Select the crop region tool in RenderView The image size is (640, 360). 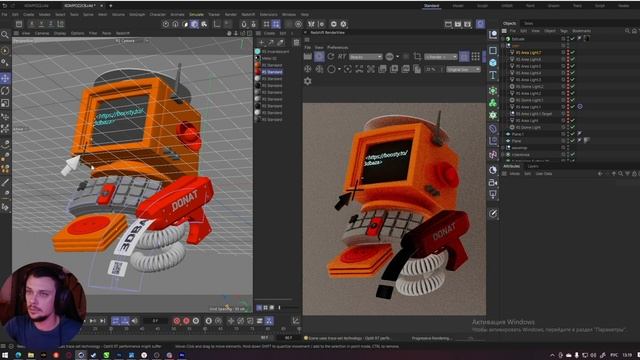tap(417, 57)
